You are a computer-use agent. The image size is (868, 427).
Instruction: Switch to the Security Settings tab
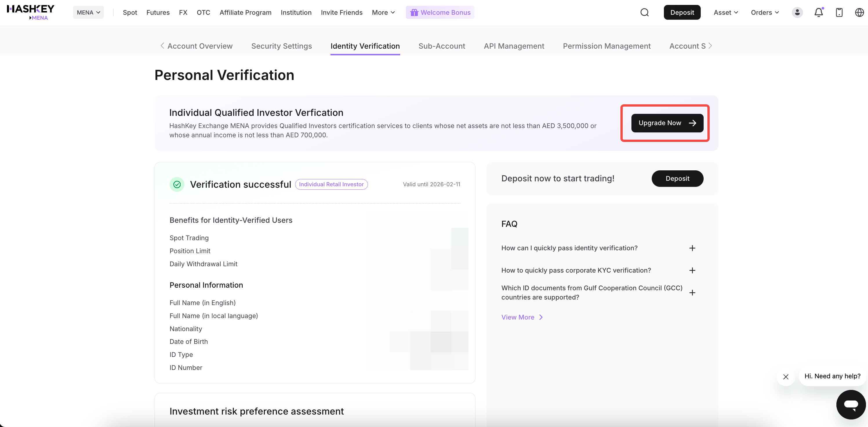281,46
